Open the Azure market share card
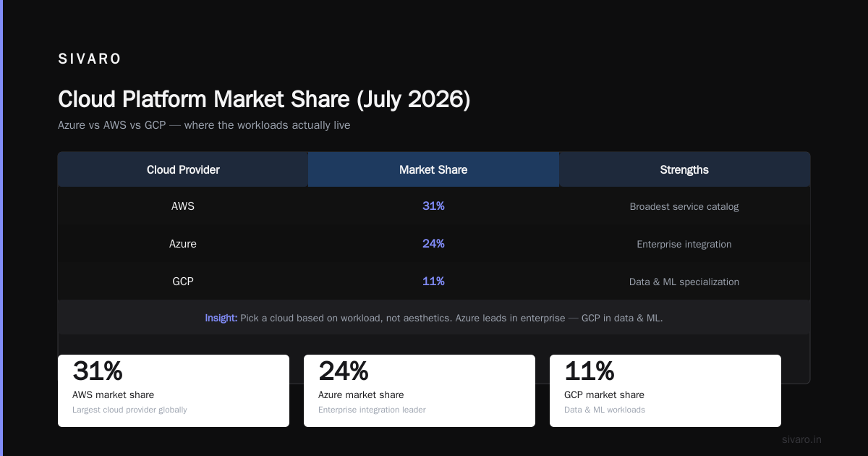868x456 pixels. tap(420, 391)
